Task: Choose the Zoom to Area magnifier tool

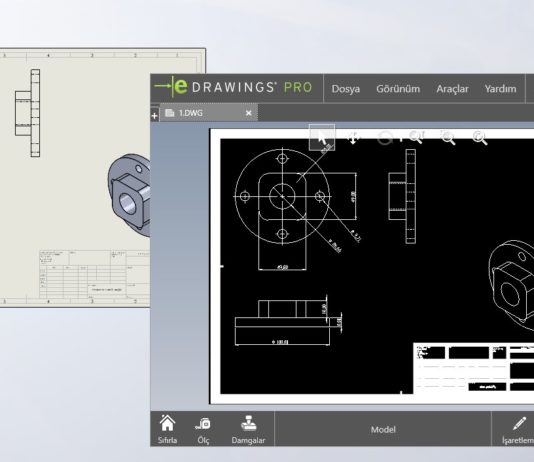Action: 447,138
